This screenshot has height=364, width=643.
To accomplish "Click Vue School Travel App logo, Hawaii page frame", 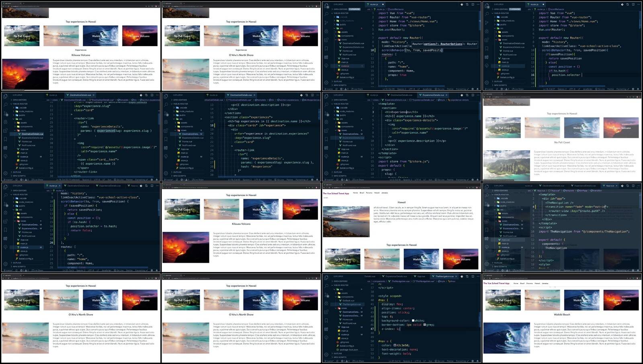I will [336, 193].
